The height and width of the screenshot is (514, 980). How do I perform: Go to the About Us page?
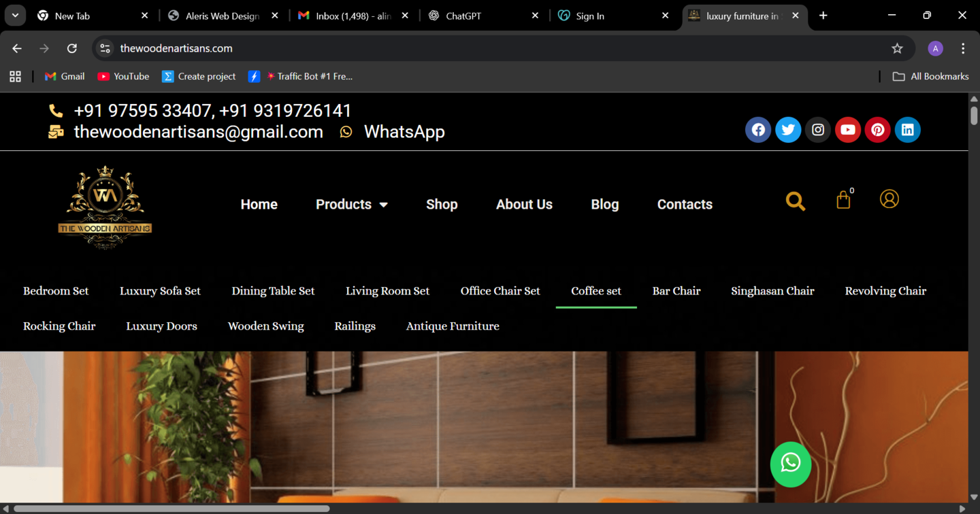524,205
